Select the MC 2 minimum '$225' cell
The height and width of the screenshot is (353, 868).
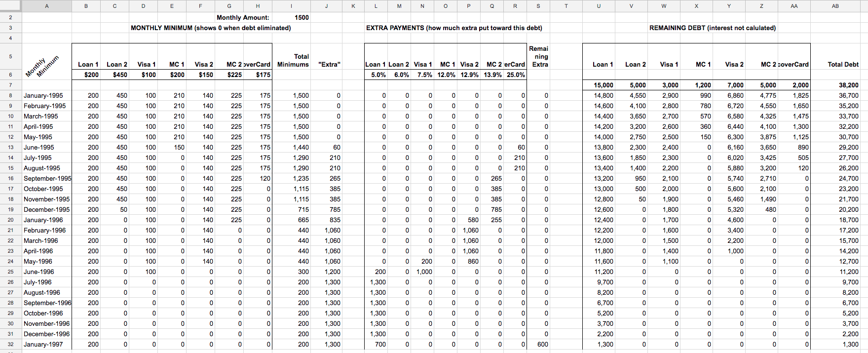click(229, 75)
